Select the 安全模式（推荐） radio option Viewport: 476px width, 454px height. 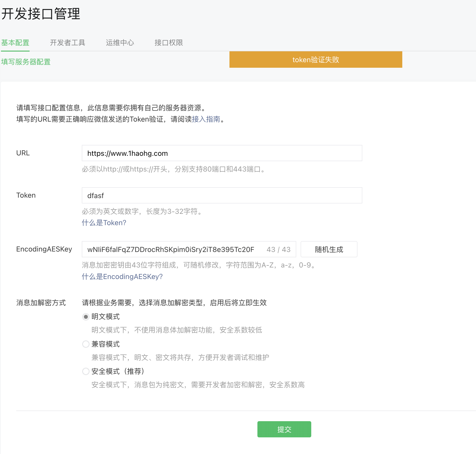point(86,371)
